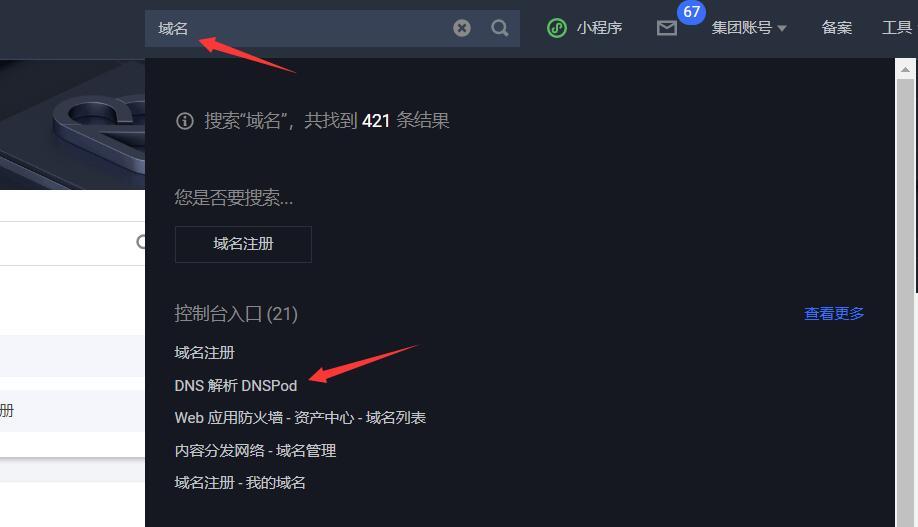Click the 查看更多 link
The image size is (918, 527).
click(834, 314)
